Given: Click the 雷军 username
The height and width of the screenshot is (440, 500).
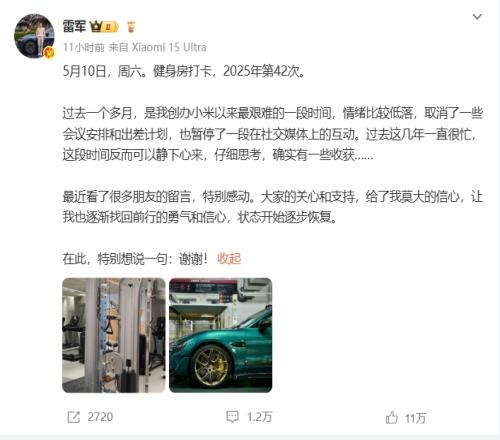Looking at the screenshot, I should point(74,26).
